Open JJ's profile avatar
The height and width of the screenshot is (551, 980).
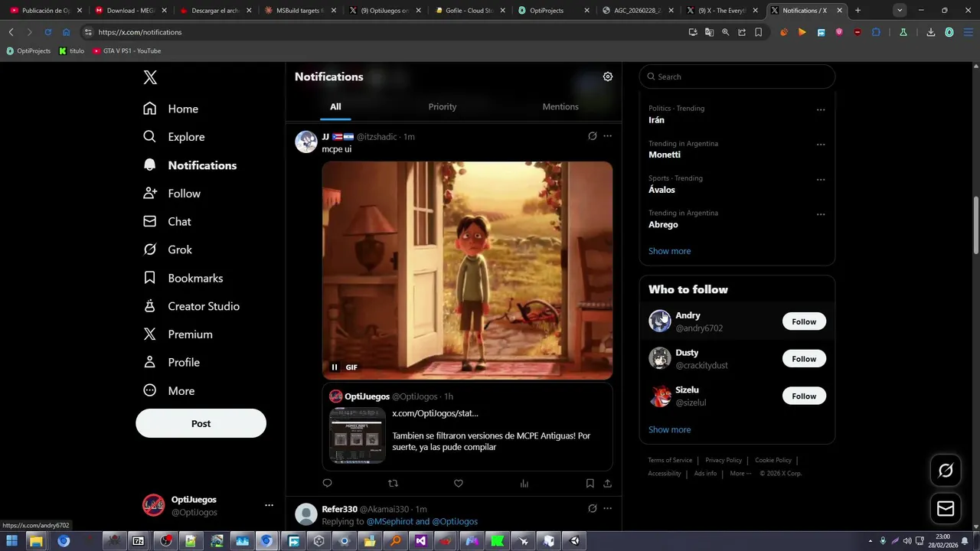tap(306, 142)
